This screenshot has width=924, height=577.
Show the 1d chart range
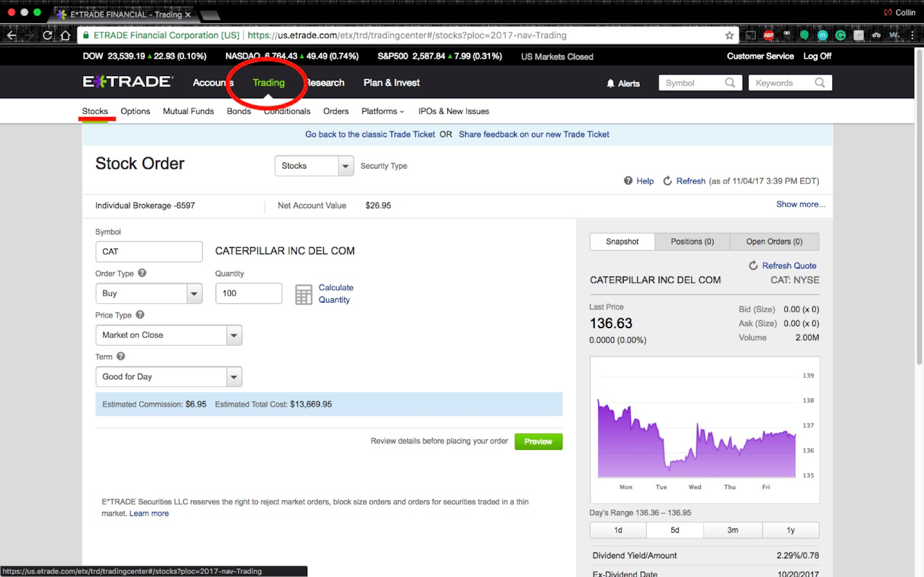tap(618, 530)
